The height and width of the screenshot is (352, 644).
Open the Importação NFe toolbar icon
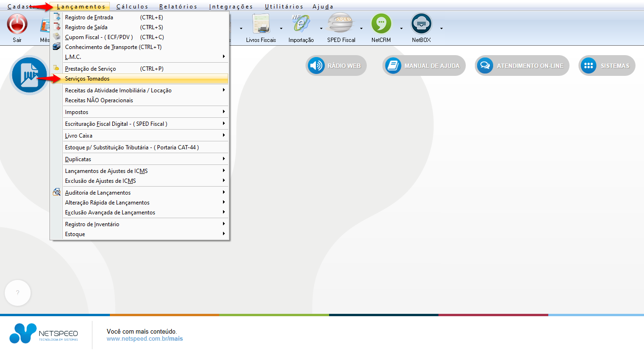[301, 24]
